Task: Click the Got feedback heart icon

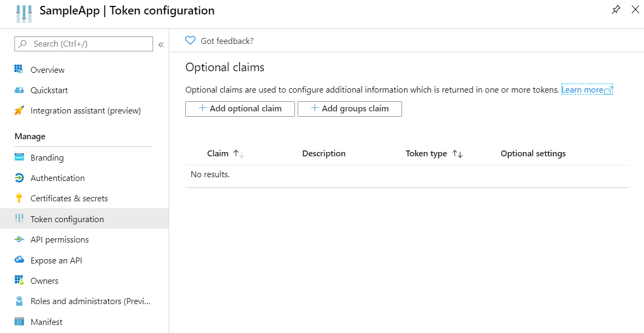Action: (190, 40)
